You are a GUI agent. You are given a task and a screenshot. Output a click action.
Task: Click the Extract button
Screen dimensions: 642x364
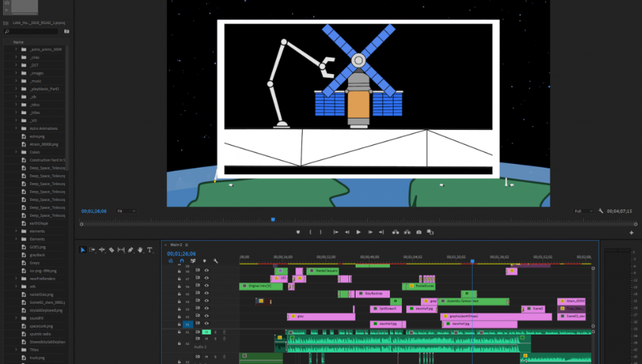407,232
